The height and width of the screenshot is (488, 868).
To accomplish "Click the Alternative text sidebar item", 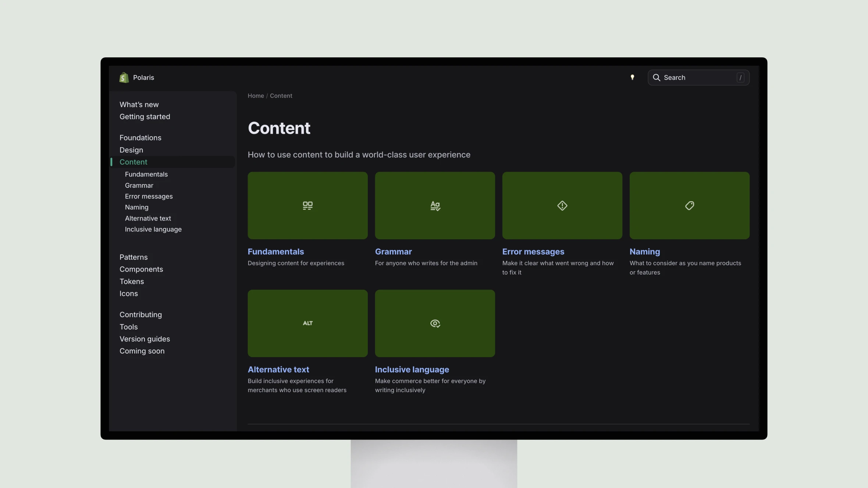I will [x=148, y=218].
